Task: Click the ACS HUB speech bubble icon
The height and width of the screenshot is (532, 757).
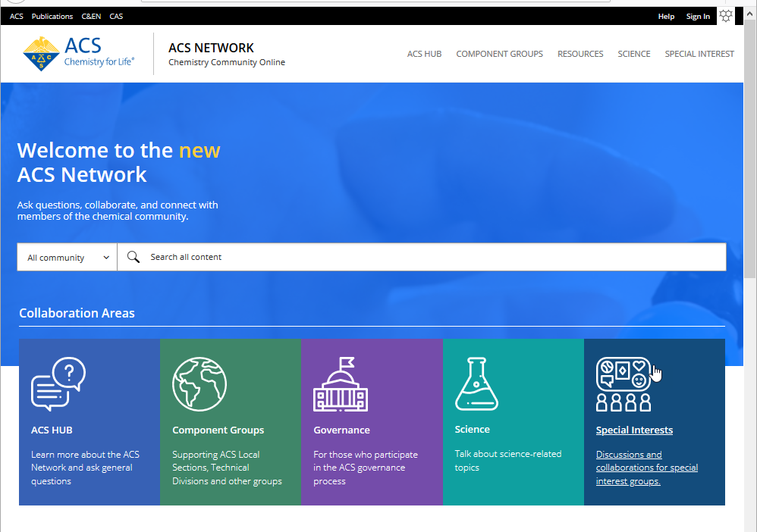Action: click(x=58, y=383)
